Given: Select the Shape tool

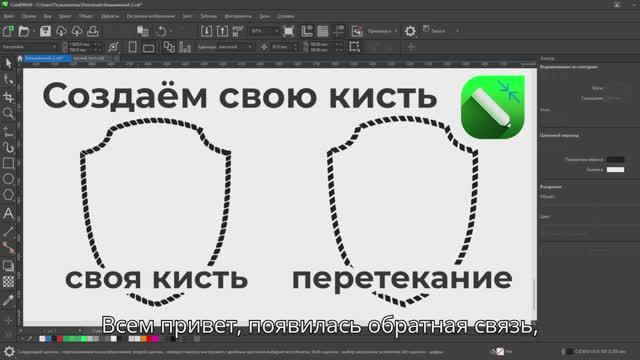Looking at the screenshot, I should pos(8,80).
